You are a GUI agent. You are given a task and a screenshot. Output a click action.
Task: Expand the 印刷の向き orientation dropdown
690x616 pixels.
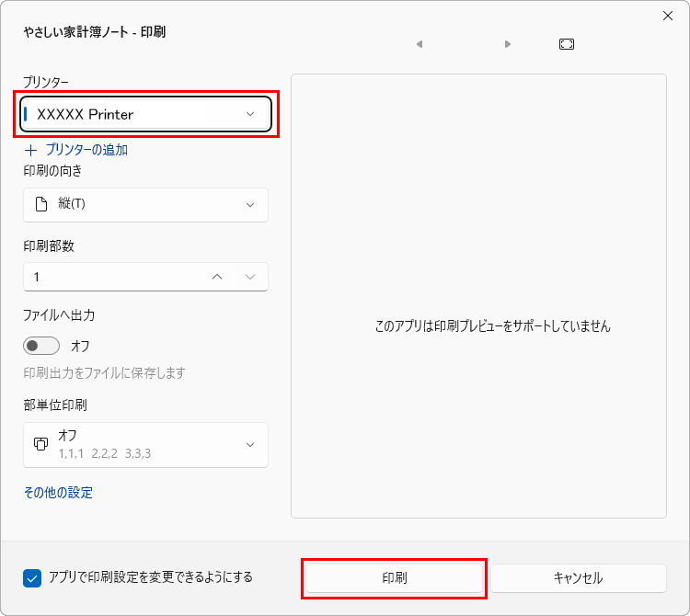coord(145,205)
